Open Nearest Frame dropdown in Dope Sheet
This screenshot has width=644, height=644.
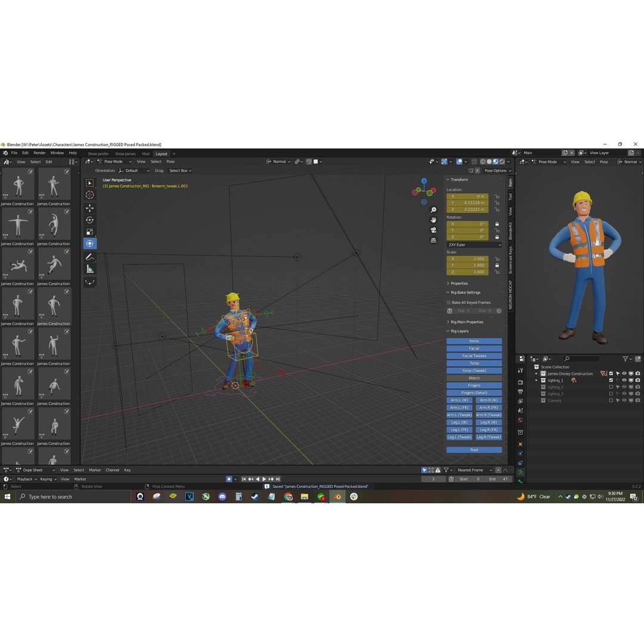(474, 470)
